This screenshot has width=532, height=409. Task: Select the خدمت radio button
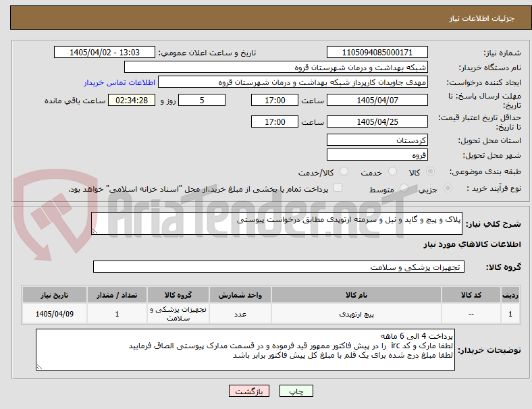pyautogui.click(x=392, y=171)
